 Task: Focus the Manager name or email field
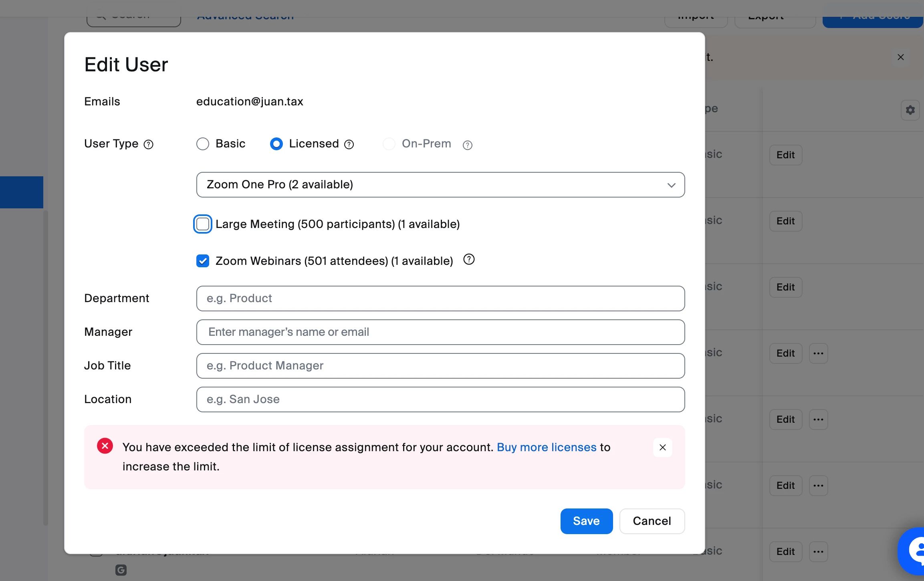pos(440,332)
